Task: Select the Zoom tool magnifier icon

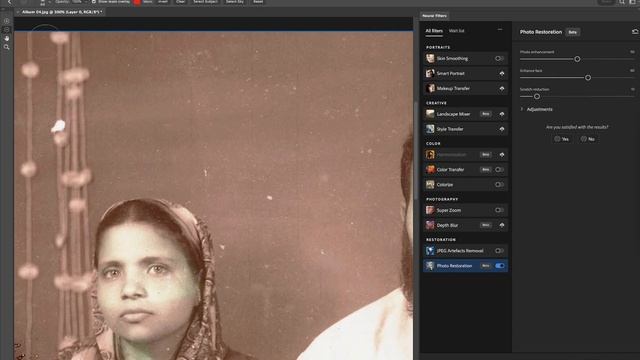Action: 7,47
